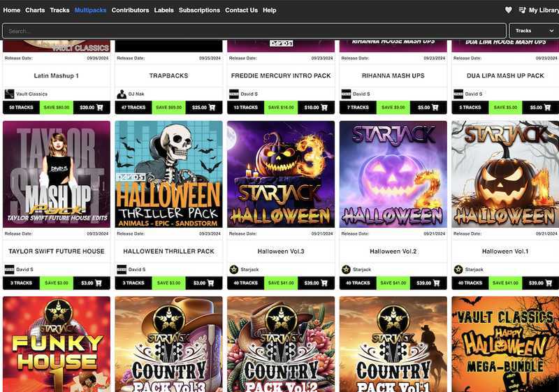Open Contact Us page
The width and height of the screenshot is (559, 392).
click(241, 10)
